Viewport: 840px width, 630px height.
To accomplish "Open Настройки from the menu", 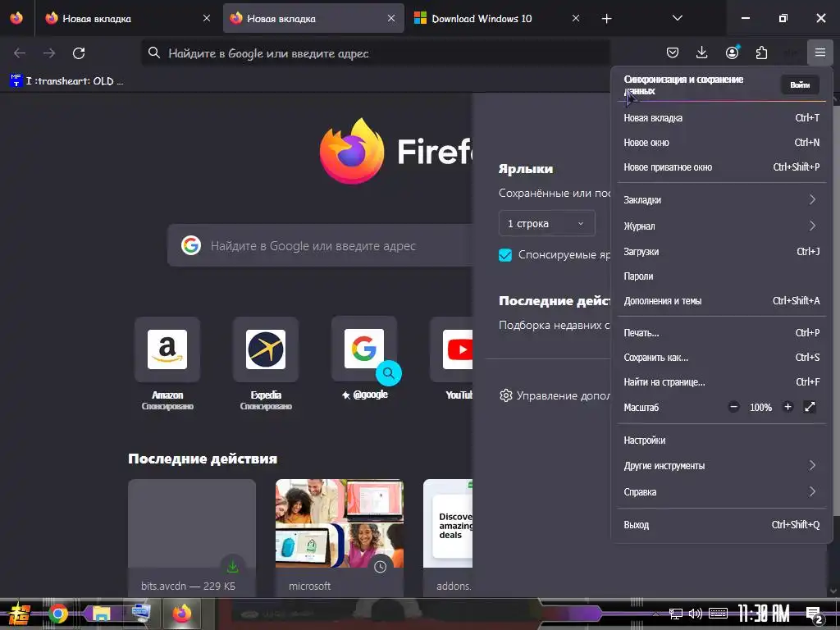I will point(721,440).
